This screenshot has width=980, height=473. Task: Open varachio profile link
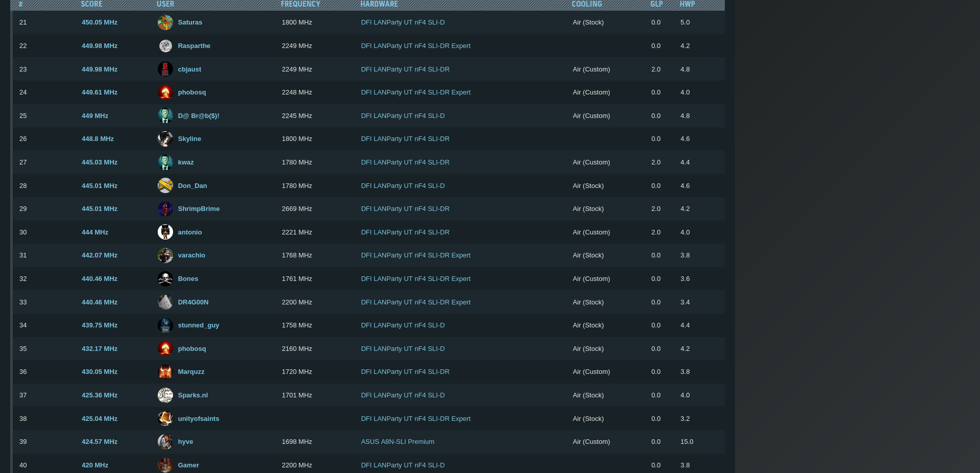coord(191,255)
